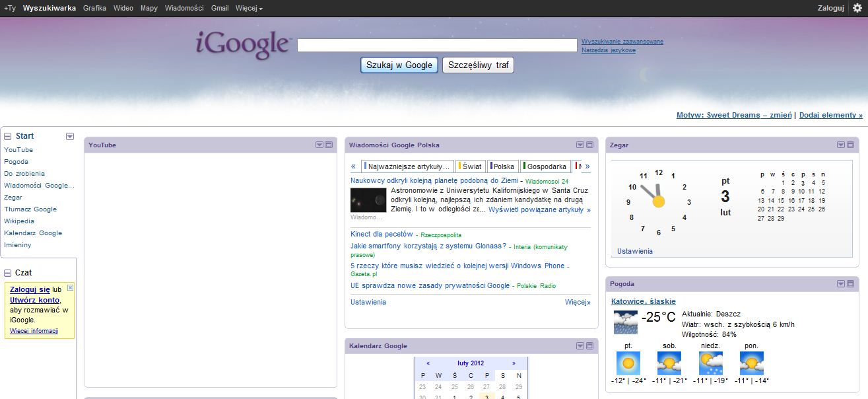The width and height of the screenshot is (868, 399).
Task: Select the Najważniejsze artykuły news tab
Action: coord(408,166)
